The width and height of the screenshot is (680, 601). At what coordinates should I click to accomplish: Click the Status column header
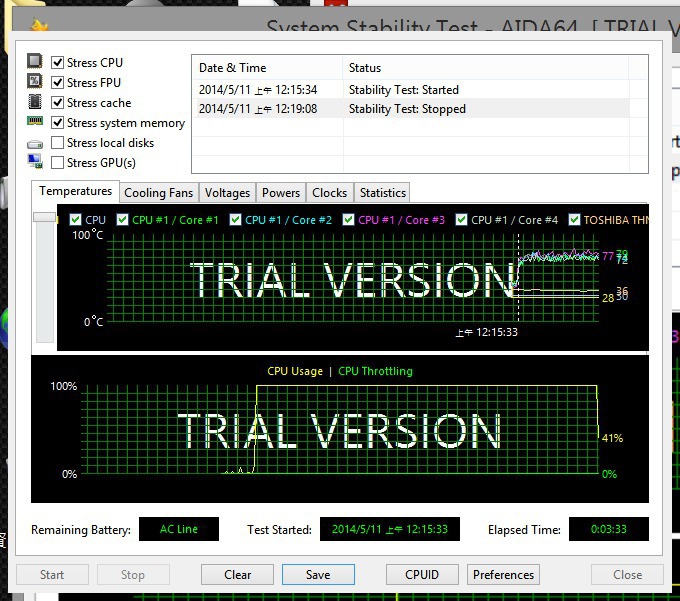click(x=486, y=68)
